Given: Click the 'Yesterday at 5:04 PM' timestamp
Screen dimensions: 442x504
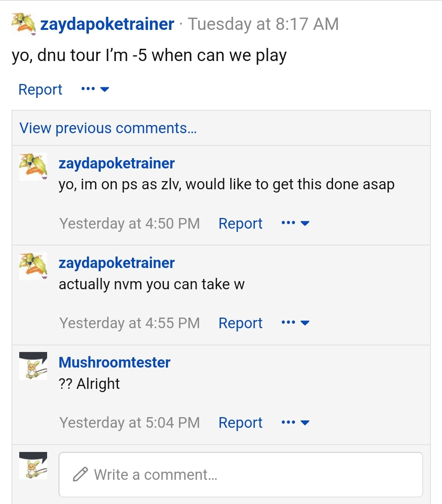Looking at the screenshot, I should [x=129, y=422].
